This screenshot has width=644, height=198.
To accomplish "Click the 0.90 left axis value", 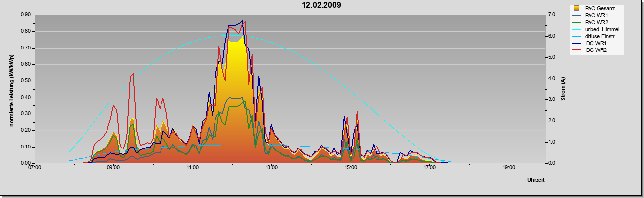I will pyautogui.click(x=25, y=15).
